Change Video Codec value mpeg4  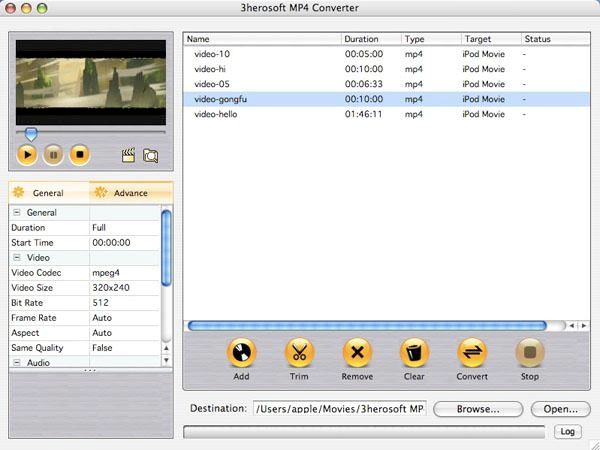(125, 273)
